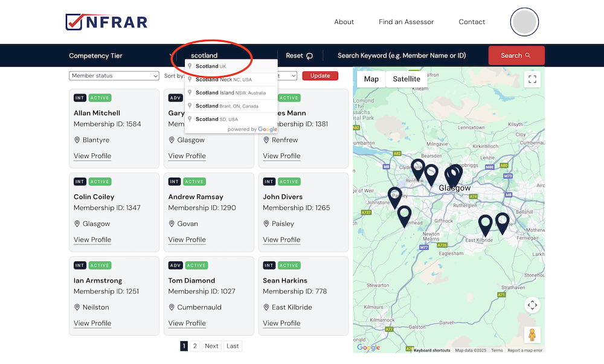The height and width of the screenshot is (364, 604).
Task: Click the map pin near Paisley
Action: click(395, 197)
